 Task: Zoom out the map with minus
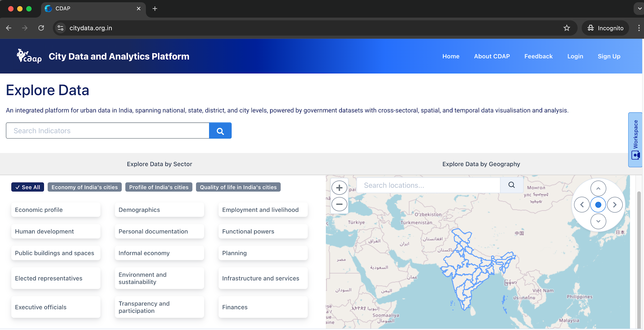coord(339,204)
